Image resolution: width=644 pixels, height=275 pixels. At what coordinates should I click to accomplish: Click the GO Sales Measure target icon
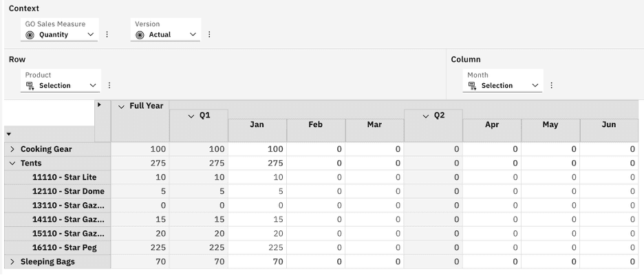point(30,35)
